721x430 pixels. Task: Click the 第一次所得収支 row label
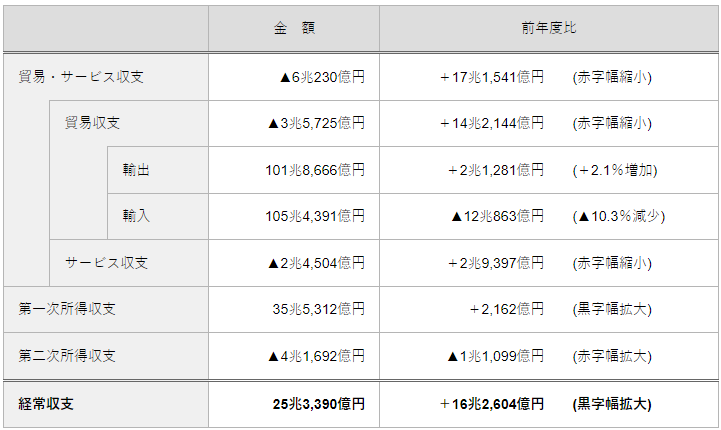pyautogui.click(x=67, y=309)
